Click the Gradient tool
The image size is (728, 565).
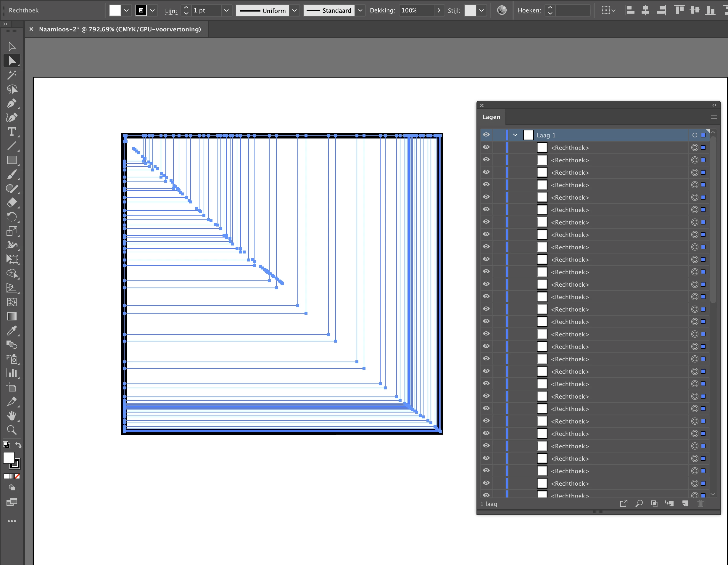(x=11, y=316)
